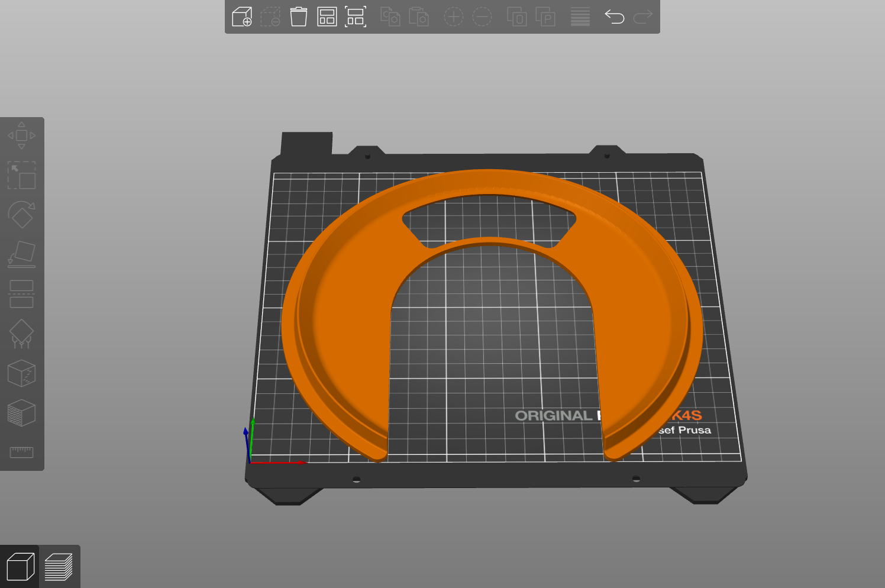Select the Paint-on supports tool
885x588 pixels.
pos(21,334)
